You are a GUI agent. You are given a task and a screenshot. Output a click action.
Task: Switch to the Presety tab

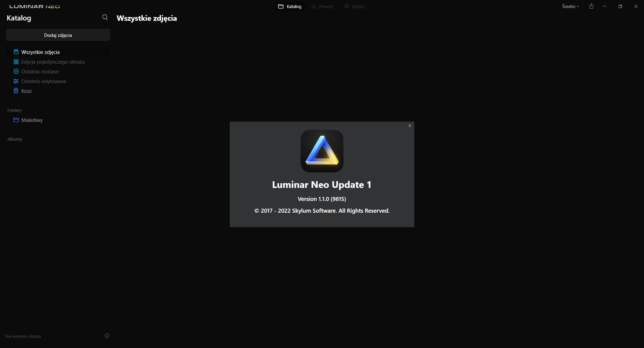coord(322,6)
